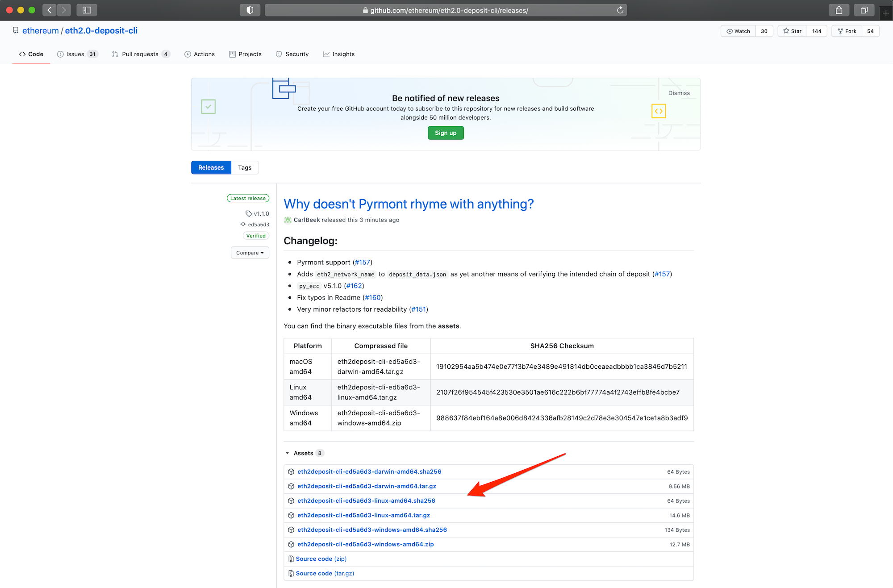Image resolution: width=893 pixels, height=588 pixels.
Task: Click the Windows checksum starting 988637f8
Action: click(562, 418)
